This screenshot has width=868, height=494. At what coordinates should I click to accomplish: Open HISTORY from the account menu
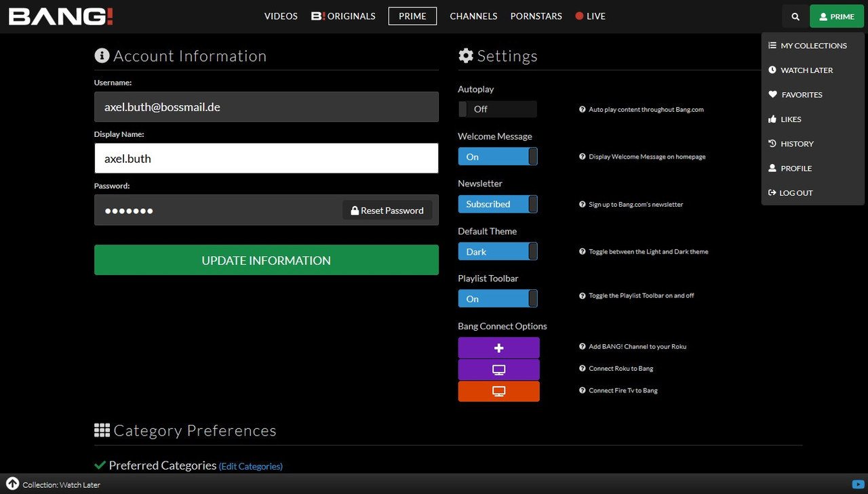791,144
